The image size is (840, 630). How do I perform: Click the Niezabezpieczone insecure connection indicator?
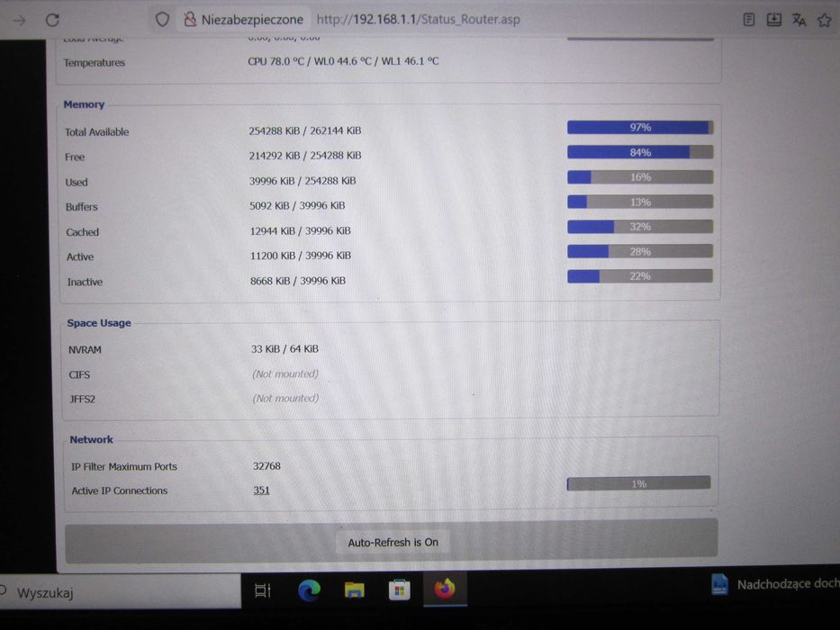click(x=244, y=20)
